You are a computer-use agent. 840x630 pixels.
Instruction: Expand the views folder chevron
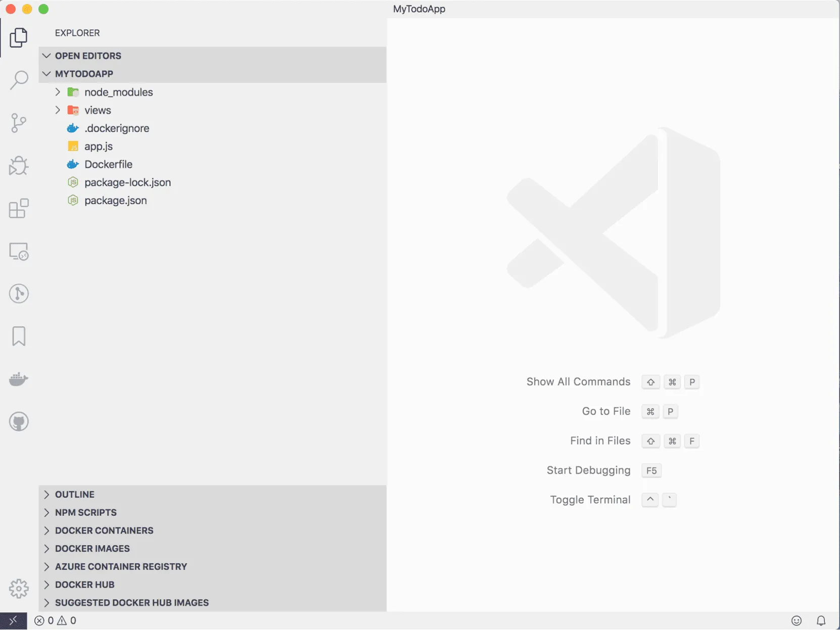click(x=58, y=110)
